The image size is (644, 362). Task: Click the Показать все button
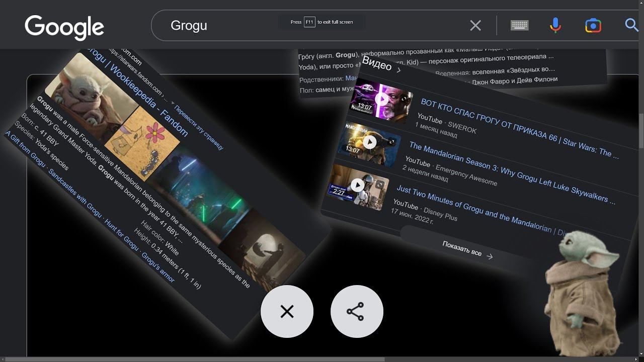[468, 250]
